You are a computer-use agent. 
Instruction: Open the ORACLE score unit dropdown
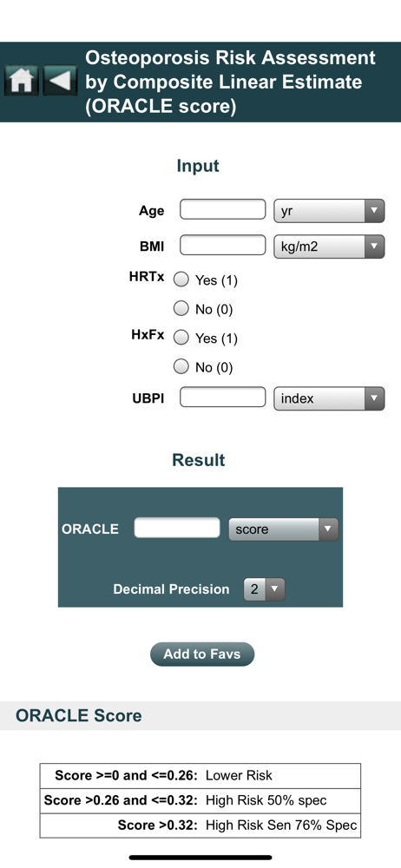[283, 529]
